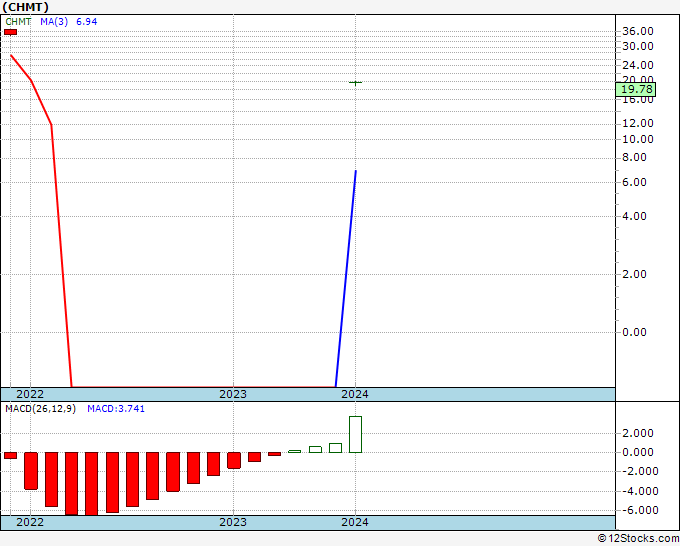Click the MACD(26,12,9) indicator label

click(41, 409)
